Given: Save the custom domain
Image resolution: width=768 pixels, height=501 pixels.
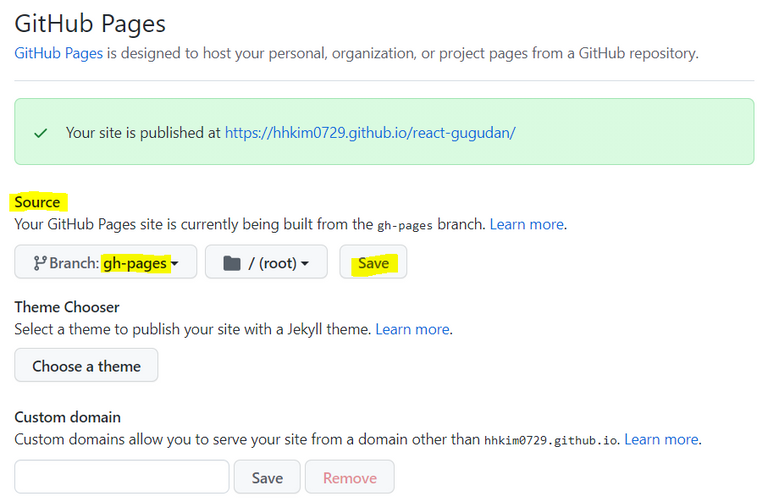Looking at the screenshot, I should pyautogui.click(x=267, y=477).
